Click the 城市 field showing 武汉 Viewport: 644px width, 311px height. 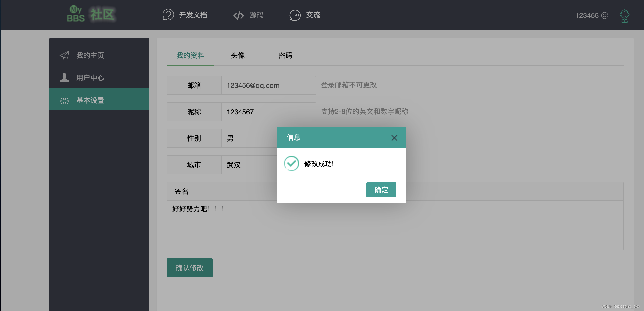click(x=249, y=165)
